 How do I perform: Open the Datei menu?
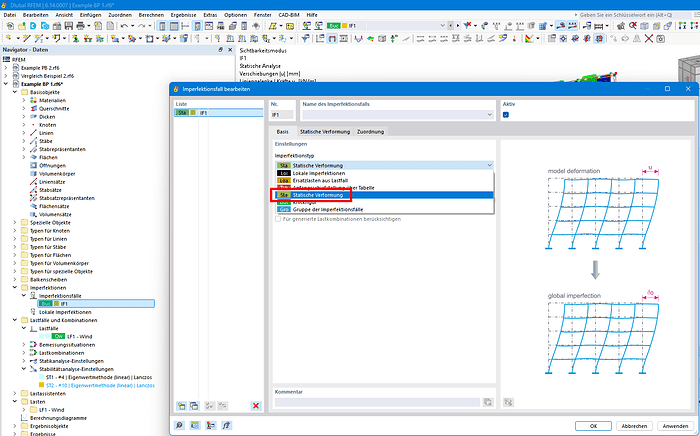9,15
